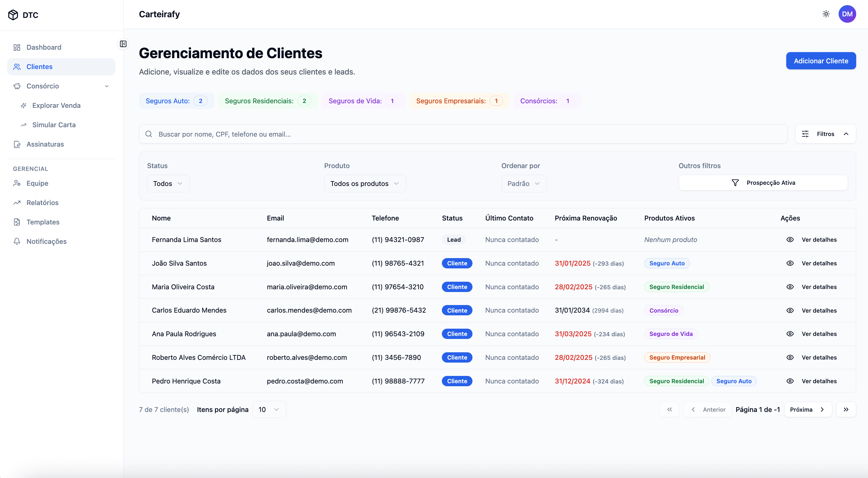Open the Ordenar por Padrão dropdown

pos(523,183)
